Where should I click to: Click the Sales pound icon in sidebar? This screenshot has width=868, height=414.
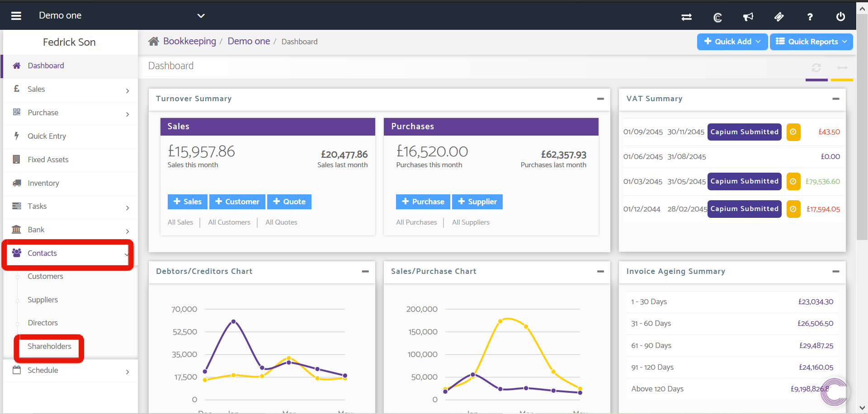[x=17, y=89]
